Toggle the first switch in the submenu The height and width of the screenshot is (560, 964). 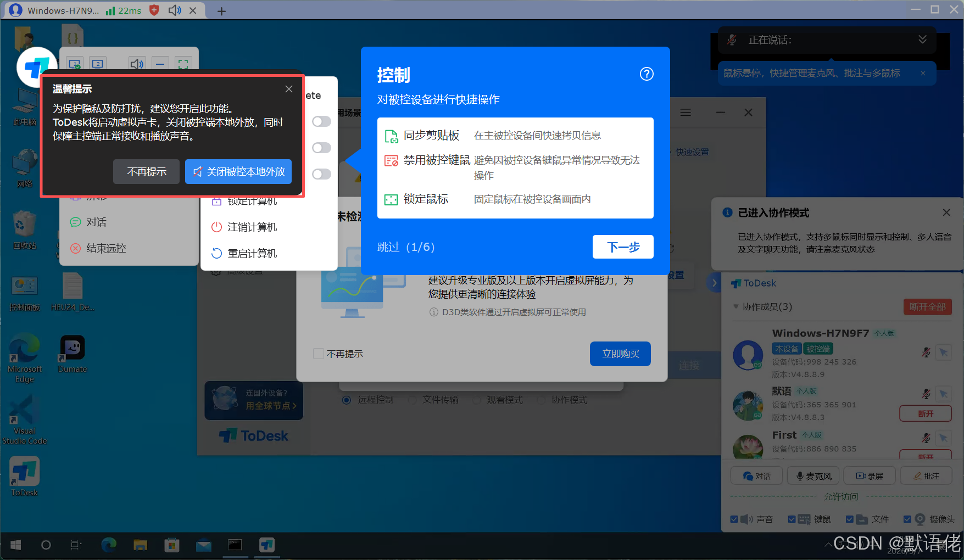(322, 121)
